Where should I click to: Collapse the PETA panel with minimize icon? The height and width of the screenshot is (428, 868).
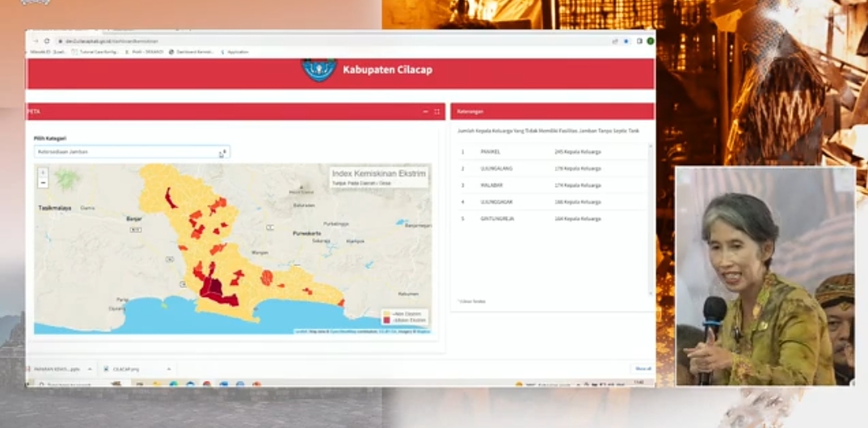point(426,112)
